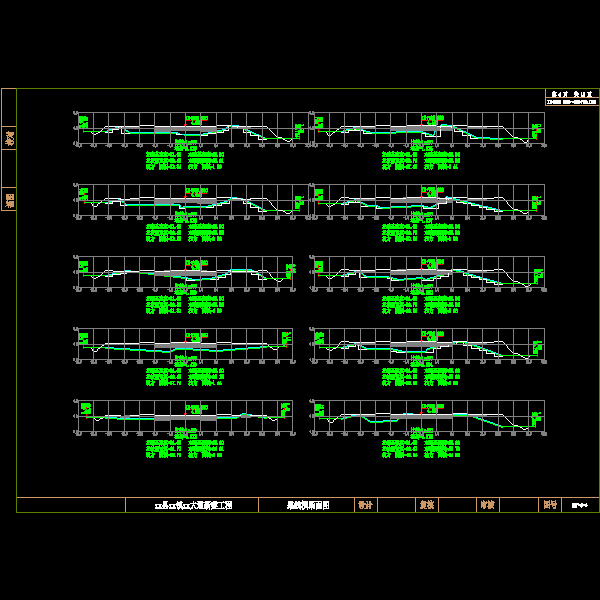Click the lower orange label on left margin
The image size is (600, 600).
coord(10,200)
